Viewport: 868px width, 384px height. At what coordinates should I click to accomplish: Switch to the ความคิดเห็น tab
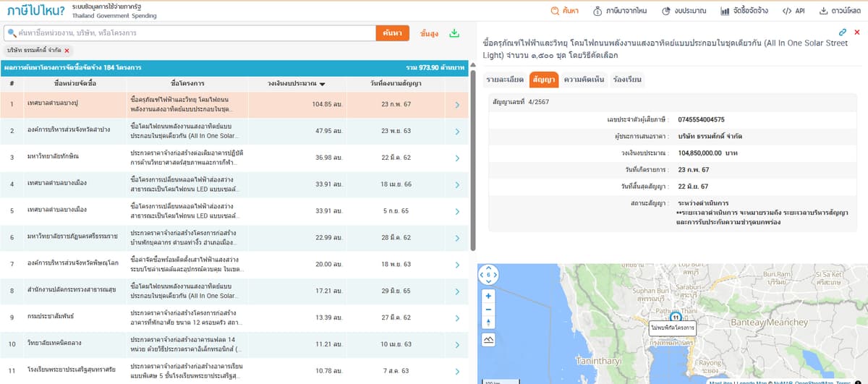point(584,80)
